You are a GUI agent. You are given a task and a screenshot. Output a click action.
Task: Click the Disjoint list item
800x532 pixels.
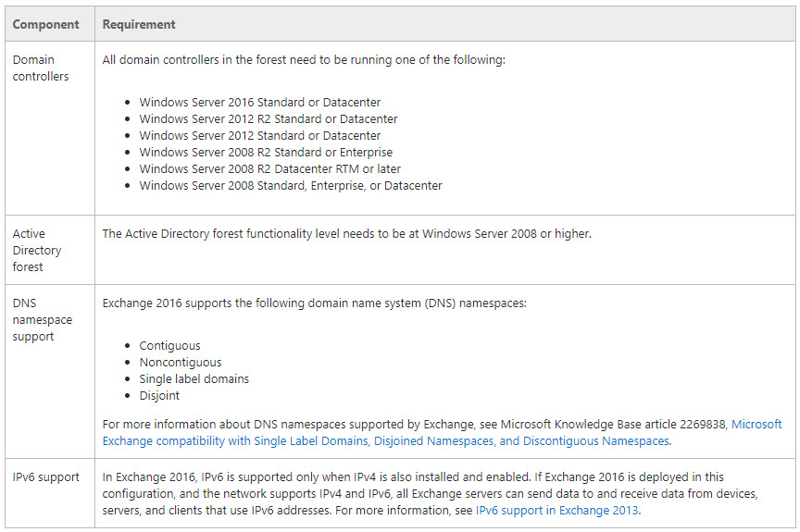(159, 396)
